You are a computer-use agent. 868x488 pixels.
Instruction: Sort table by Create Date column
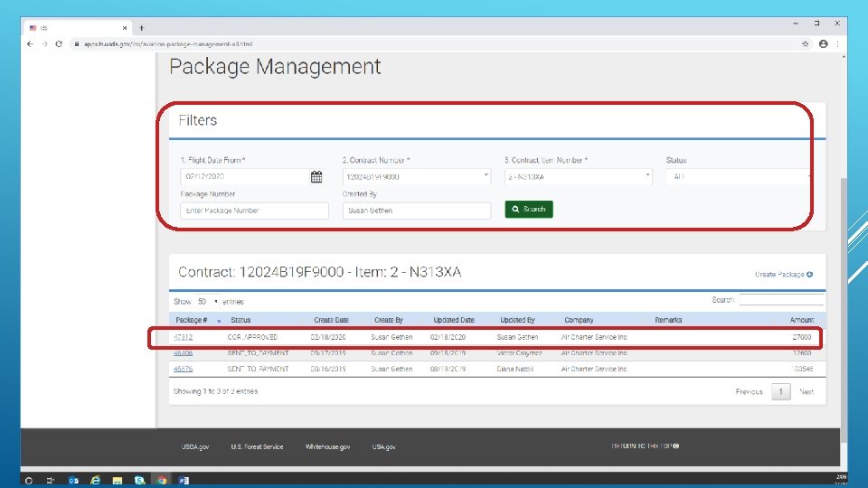(x=331, y=320)
